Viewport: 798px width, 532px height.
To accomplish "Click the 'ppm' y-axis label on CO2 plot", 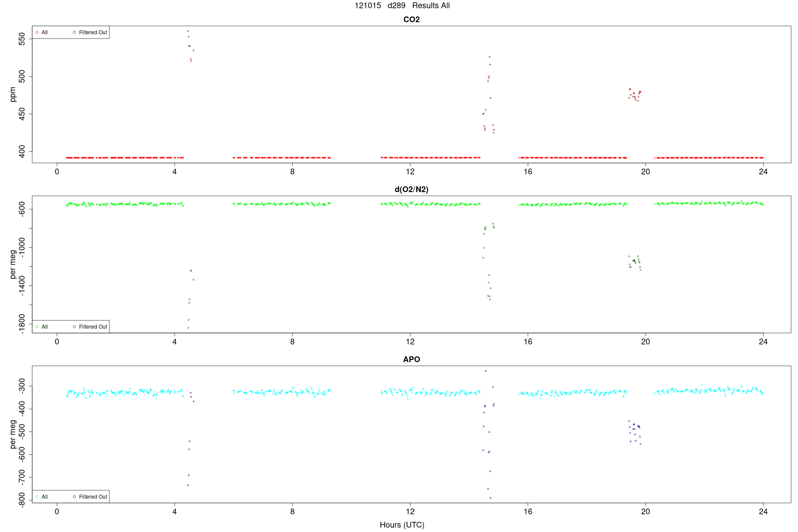I will point(13,94).
